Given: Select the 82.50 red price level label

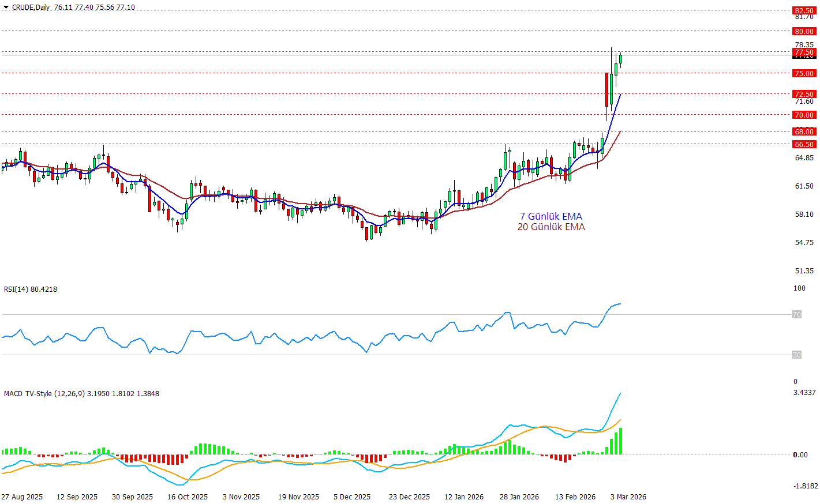Looking at the screenshot, I should pos(803,10).
